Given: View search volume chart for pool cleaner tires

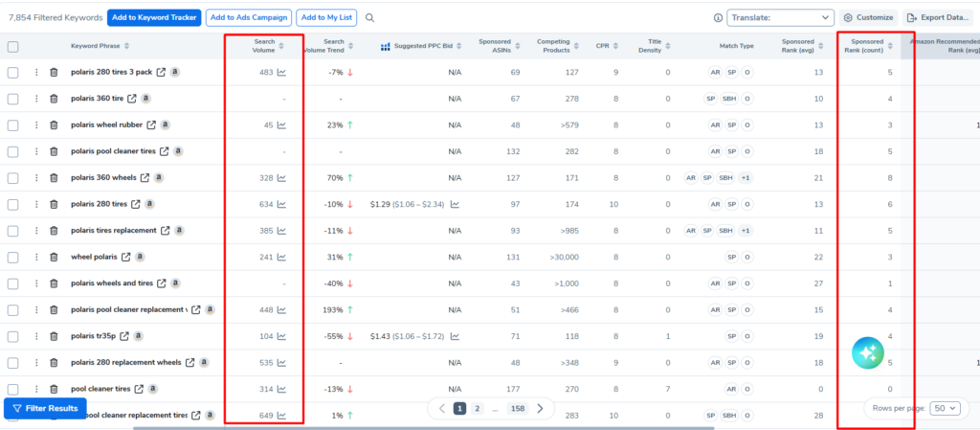Looking at the screenshot, I should tap(282, 389).
